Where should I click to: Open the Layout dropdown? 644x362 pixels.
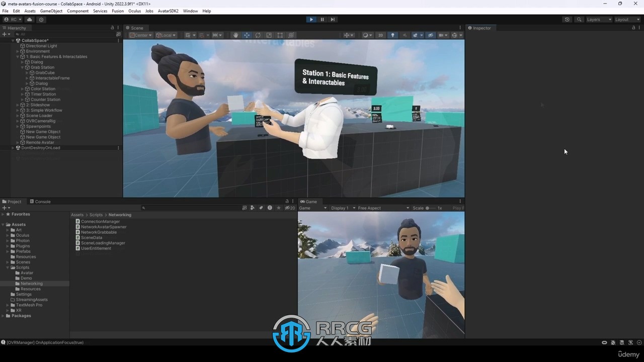click(627, 20)
